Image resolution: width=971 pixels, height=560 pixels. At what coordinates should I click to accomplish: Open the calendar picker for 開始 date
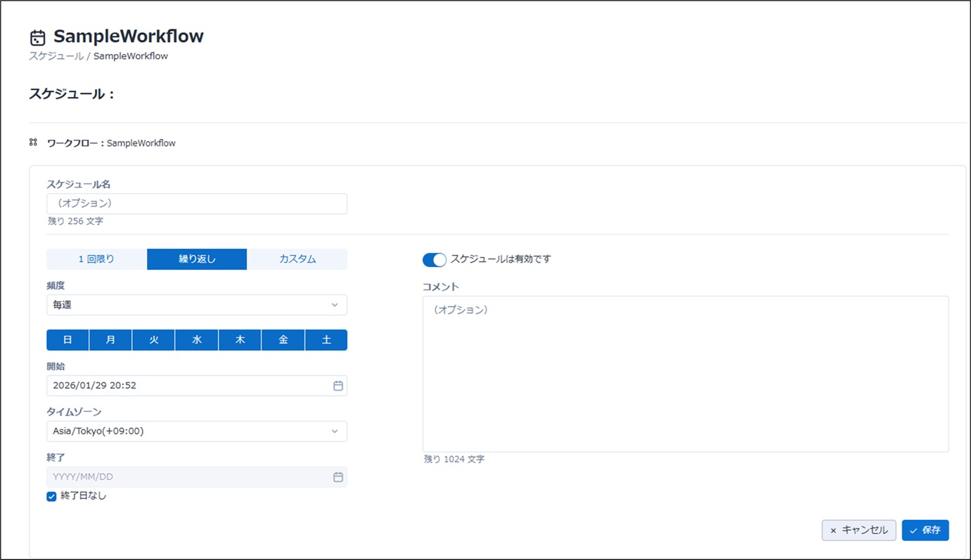337,386
